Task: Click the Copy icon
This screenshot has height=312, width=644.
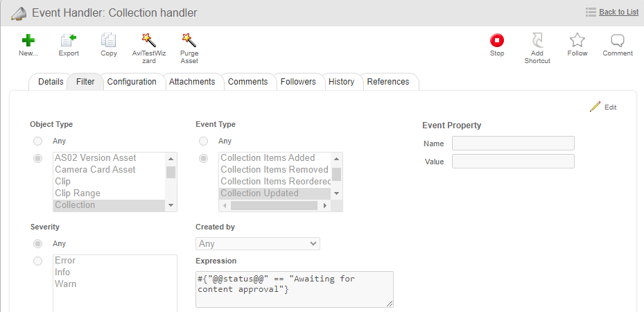Action: click(x=109, y=41)
